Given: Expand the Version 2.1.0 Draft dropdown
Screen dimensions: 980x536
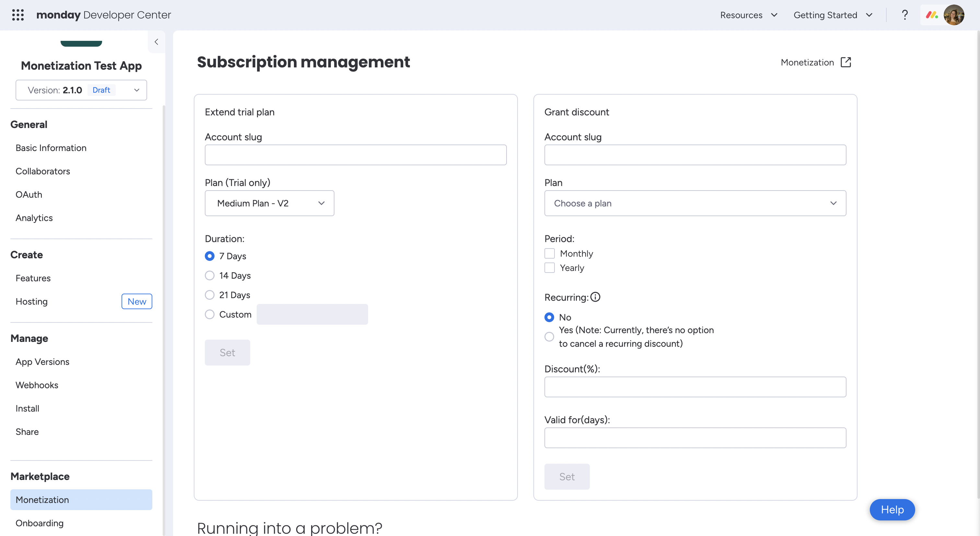Looking at the screenshot, I should pyautogui.click(x=81, y=90).
